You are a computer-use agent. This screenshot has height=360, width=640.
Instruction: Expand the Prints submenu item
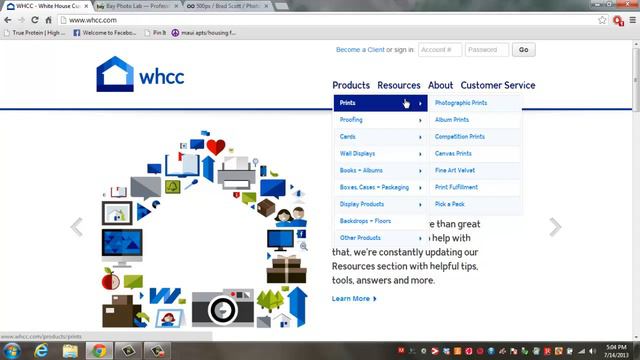pyautogui.click(x=380, y=103)
